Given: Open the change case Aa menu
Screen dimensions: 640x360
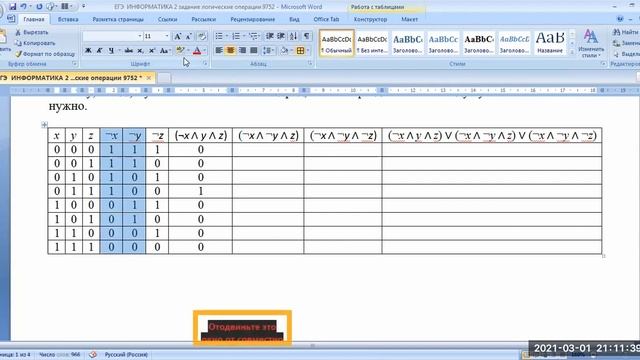Looking at the screenshot, I should click(x=164, y=51).
